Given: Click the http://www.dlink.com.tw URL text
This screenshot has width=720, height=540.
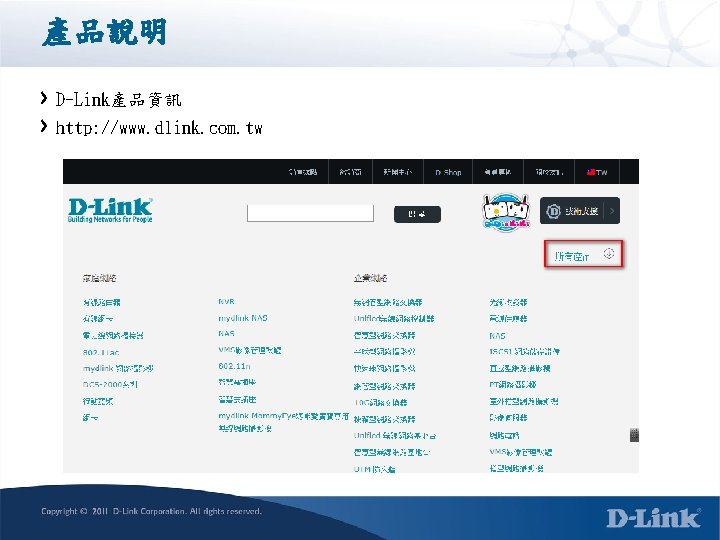Looking at the screenshot, I should pyautogui.click(x=159, y=128).
